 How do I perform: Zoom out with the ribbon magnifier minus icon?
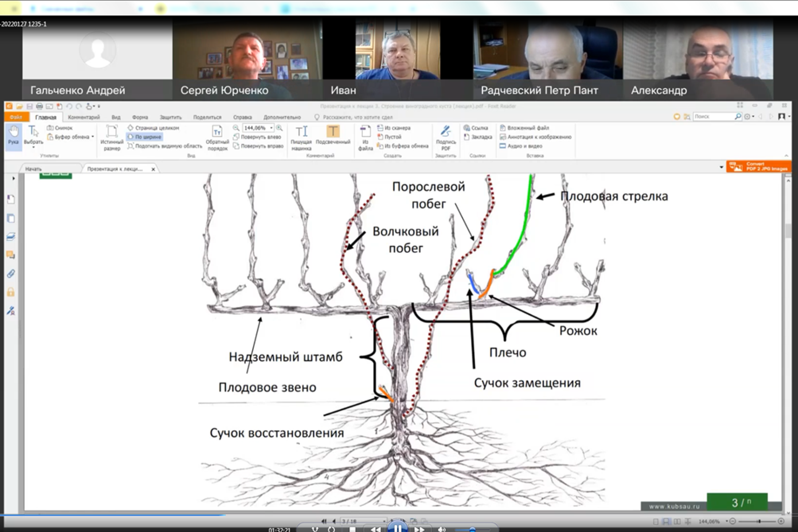[236, 128]
